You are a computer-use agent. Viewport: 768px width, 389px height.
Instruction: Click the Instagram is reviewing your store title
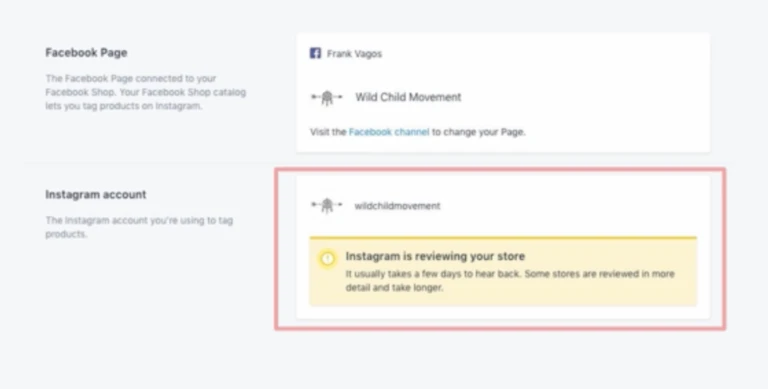[x=435, y=256]
